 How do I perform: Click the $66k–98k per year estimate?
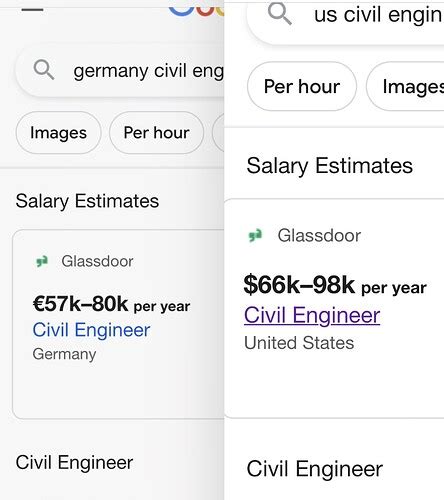[335, 285]
